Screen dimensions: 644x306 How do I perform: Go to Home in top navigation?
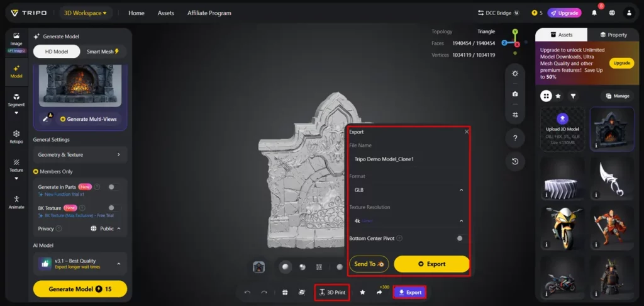136,13
